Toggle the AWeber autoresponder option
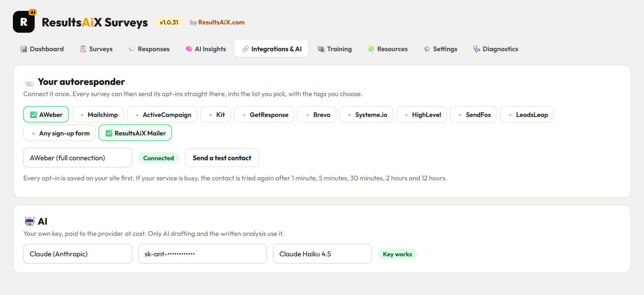644x295 pixels. point(46,114)
